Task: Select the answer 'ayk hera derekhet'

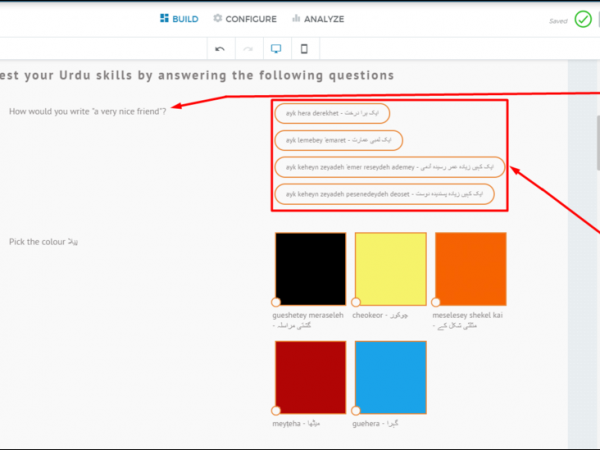Action: (x=333, y=114)
